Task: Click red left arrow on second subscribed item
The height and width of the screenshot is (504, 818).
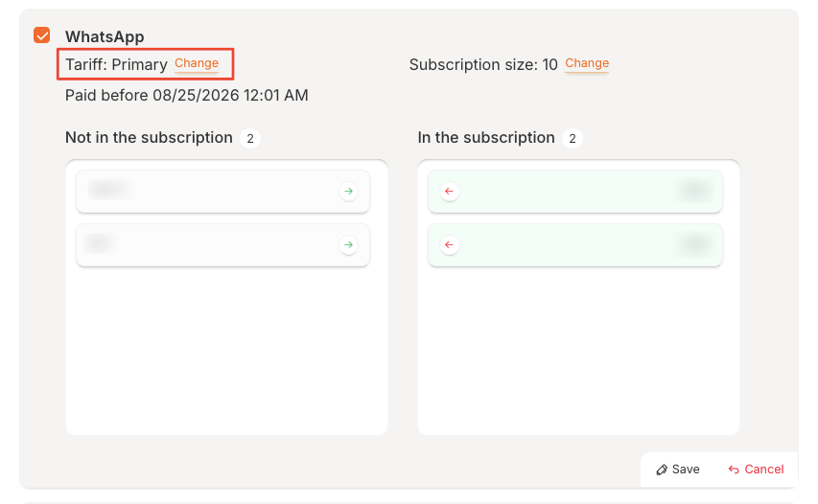Action: [x=450, y=245]
